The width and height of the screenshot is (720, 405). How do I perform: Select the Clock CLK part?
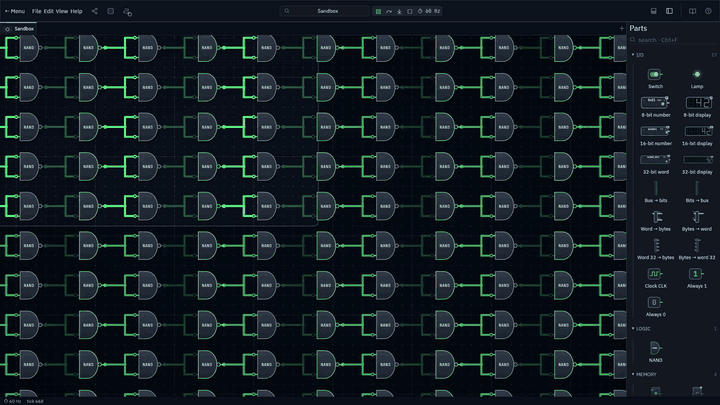pos(655,278)
